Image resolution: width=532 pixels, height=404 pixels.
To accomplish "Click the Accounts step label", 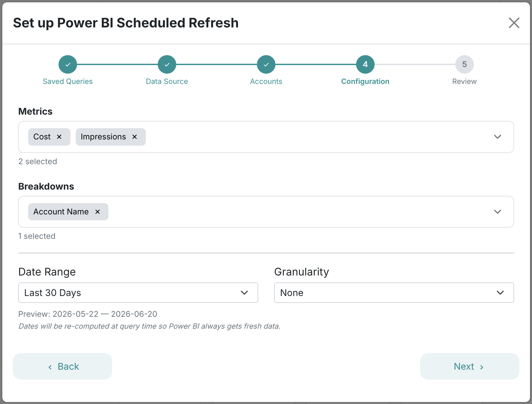I will tap(266, 82).
